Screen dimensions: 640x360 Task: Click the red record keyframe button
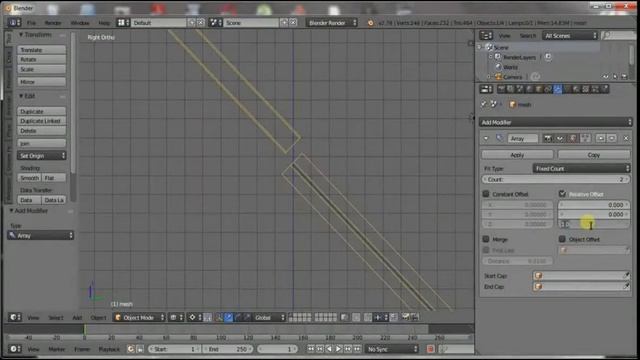430,349
